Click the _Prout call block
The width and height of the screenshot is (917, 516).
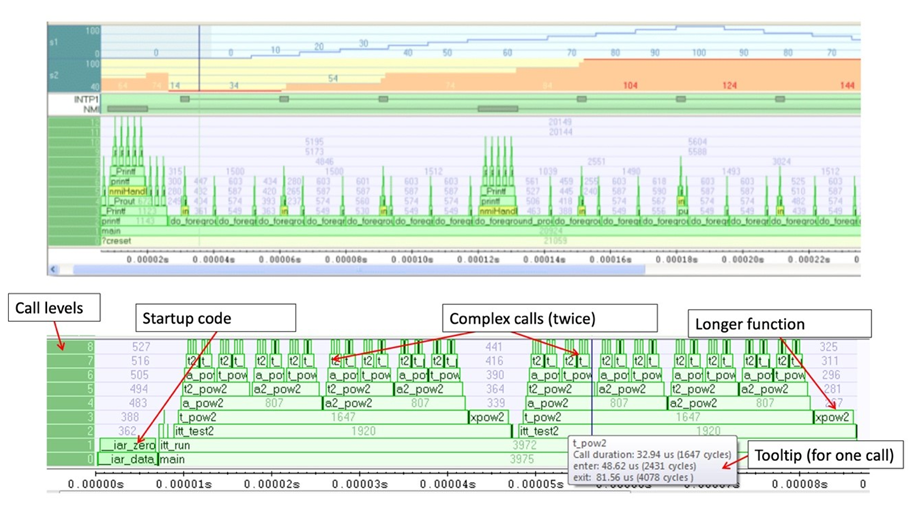pyautogui.click(x=125, y=201)
